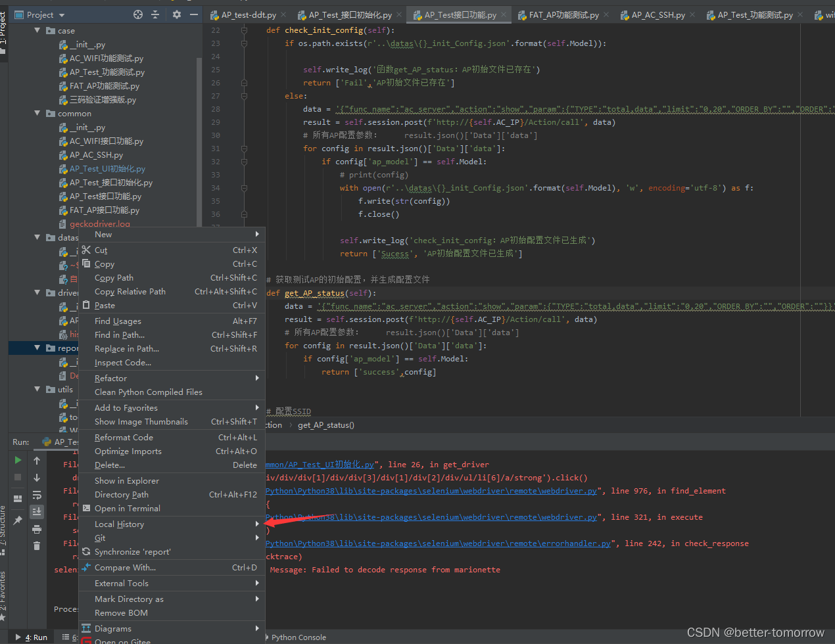
Task: Select Copy Relative Path
Action: (172, 291)
